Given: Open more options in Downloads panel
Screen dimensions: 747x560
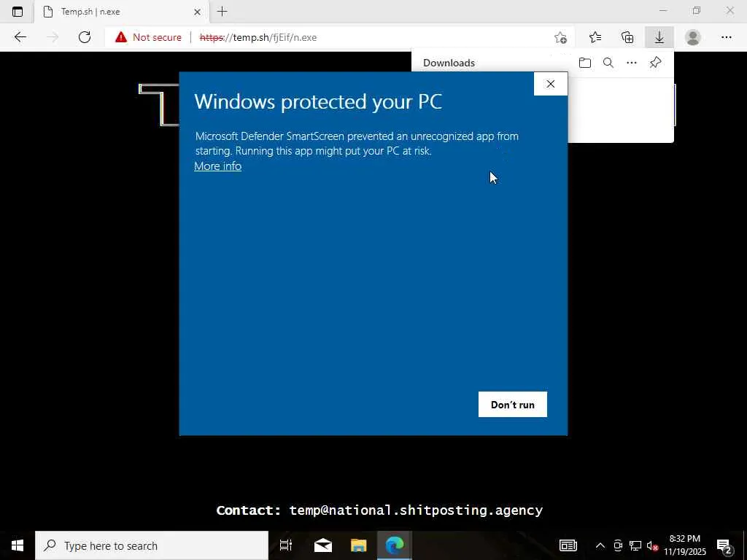Looking at the screenshot, I should pyautogui.click(x=632, y=63).
